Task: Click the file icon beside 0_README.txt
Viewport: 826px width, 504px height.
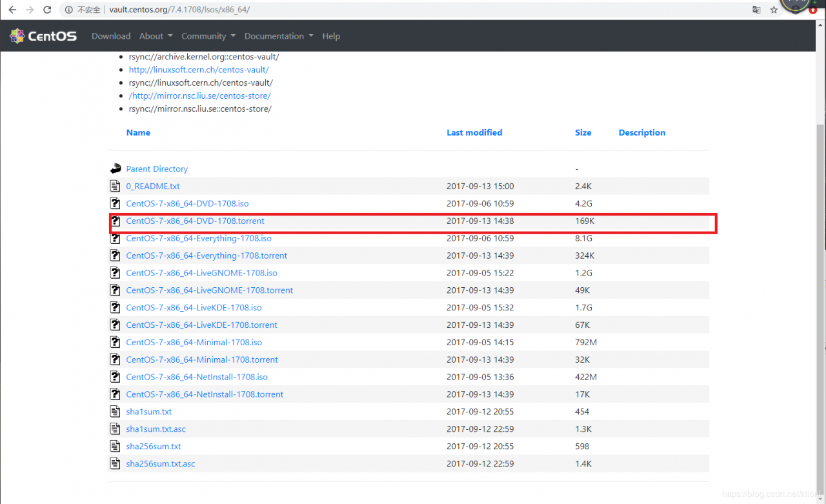Action: tap(116, 186)
